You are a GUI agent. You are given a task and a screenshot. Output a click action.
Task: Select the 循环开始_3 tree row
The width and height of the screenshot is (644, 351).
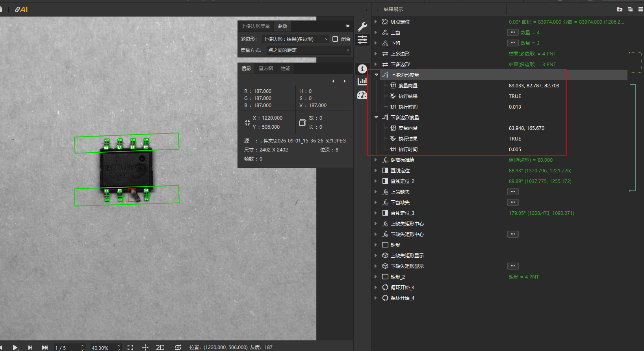(500, 287)
